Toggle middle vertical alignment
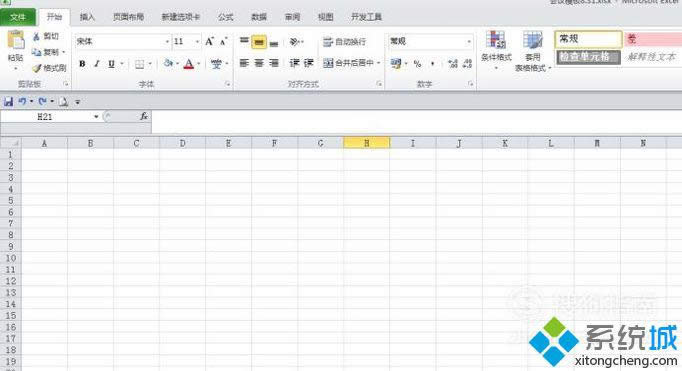 pos(259,42)
